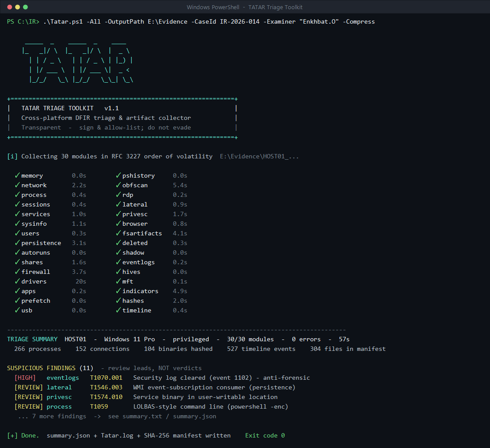Click the checkmark next to 'firewall'
Screen dimensions: 490x448
tap(17, 272)
